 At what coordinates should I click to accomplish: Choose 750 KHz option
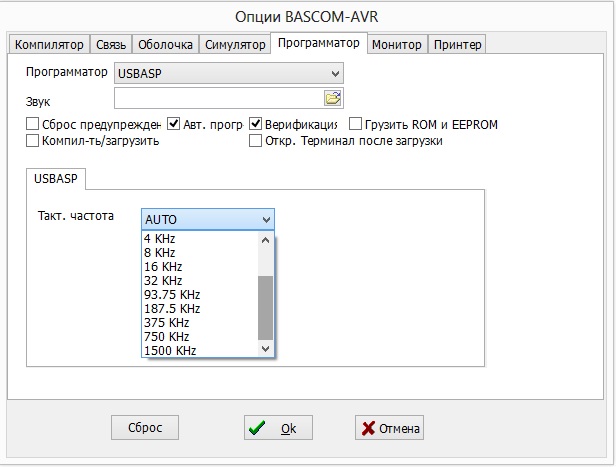(200, 337)
